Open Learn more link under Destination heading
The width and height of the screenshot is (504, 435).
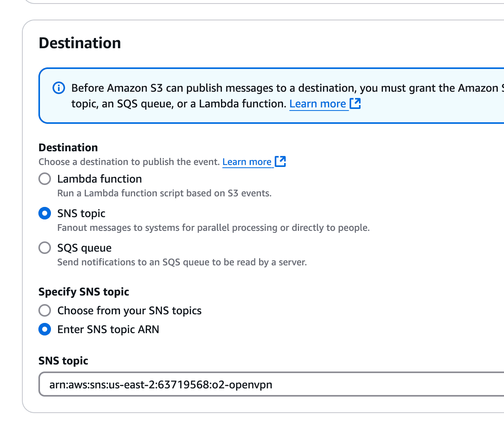pyautogui.click(x=247, y=162)
